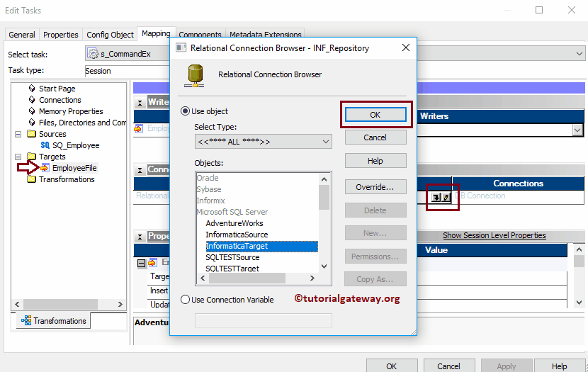The height and width of the screenshot is (372, 588).
Task: Click the Sources folder icon
Action: [31, 134]
